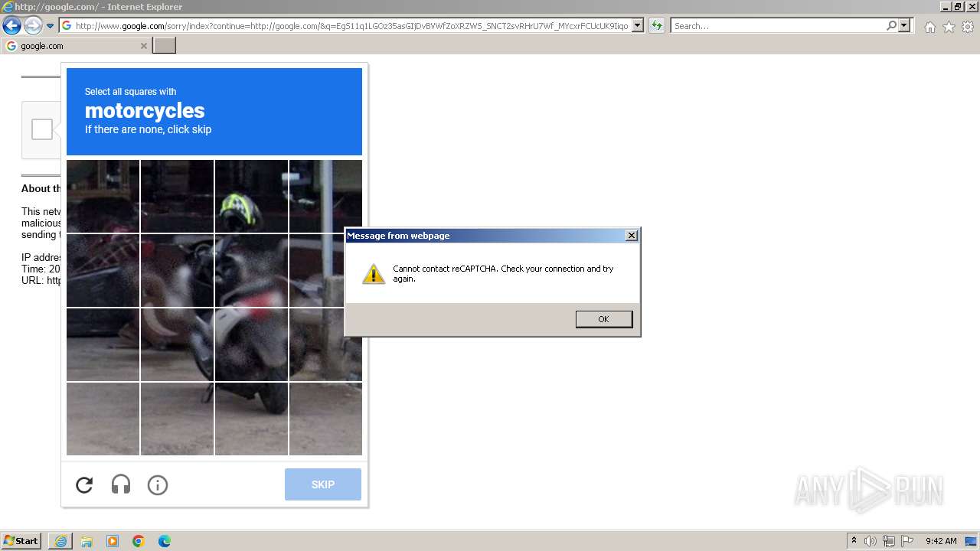This screenshot has height=551, width=980.
Task: Click the audio challenge headphones icon
Action: coord(121,484)
